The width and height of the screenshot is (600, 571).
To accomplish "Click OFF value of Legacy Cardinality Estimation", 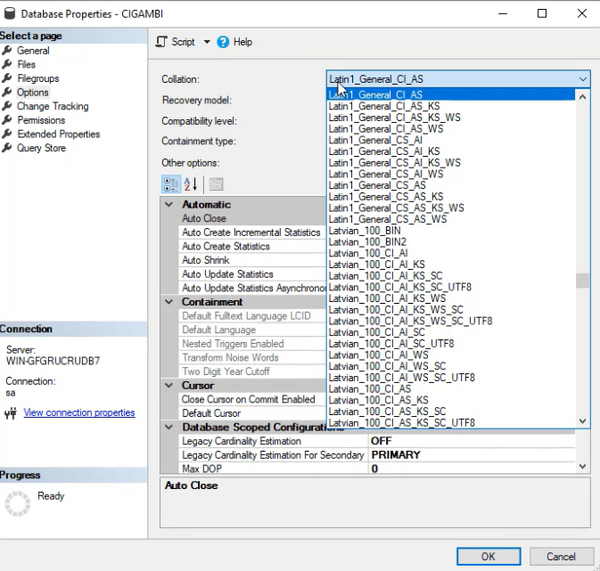I will tap(471, 441).
